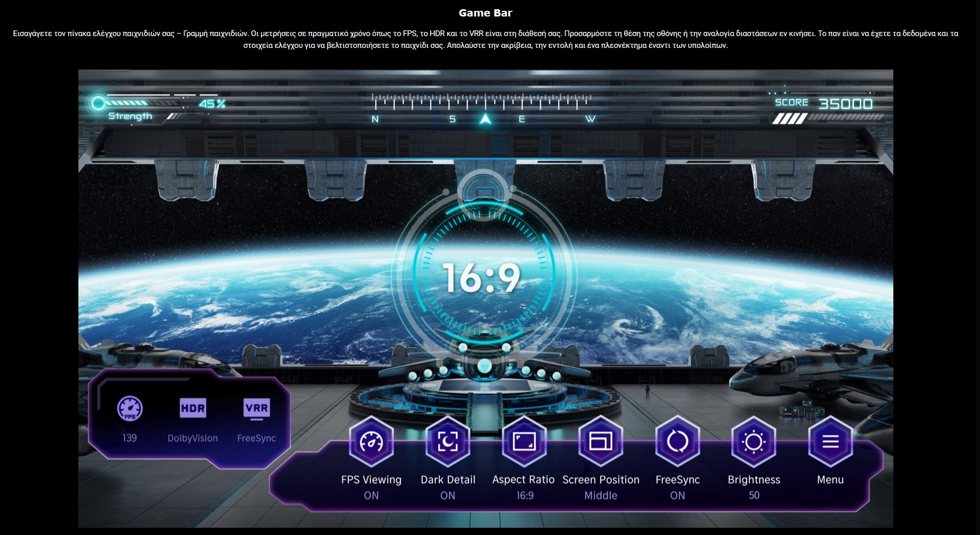
Task: Click the FreeSync label in the game bar
Action: point(677,479)
